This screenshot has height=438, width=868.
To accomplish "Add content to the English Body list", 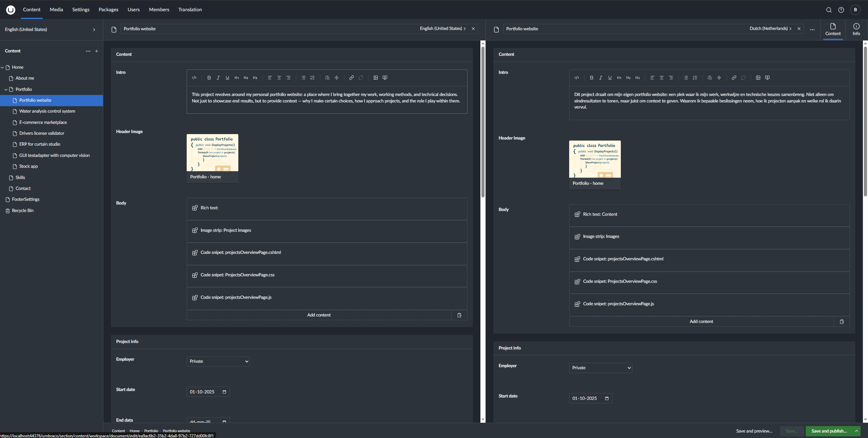I will pos(319,315).
